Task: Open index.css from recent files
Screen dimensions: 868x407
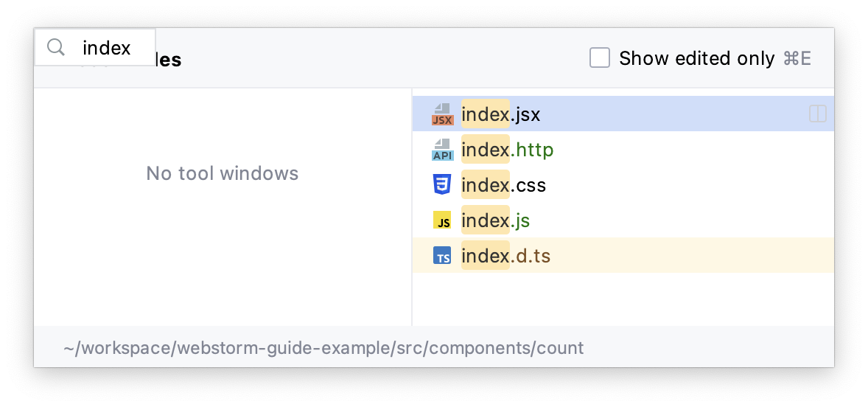Action: click(503, 184)
